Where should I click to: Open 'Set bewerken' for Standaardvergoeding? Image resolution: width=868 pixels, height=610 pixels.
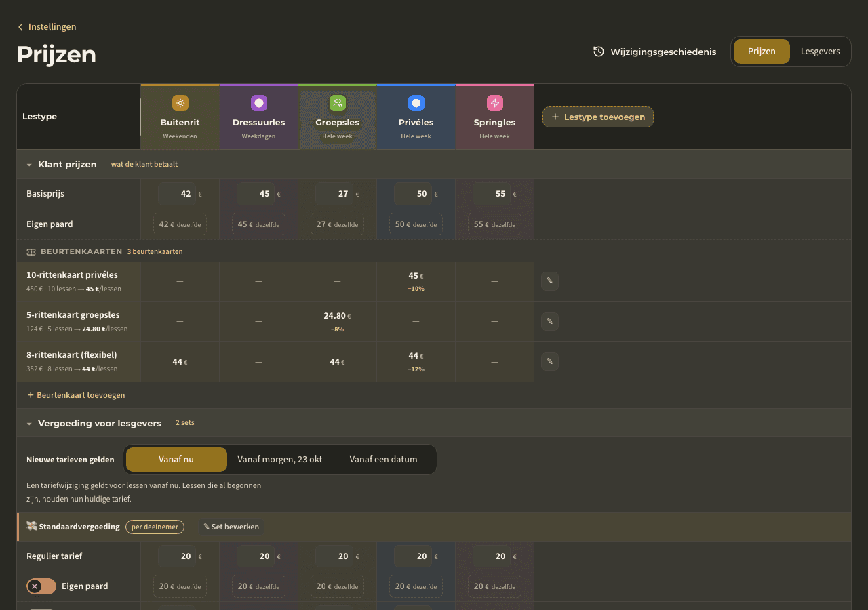click(231, 527)
